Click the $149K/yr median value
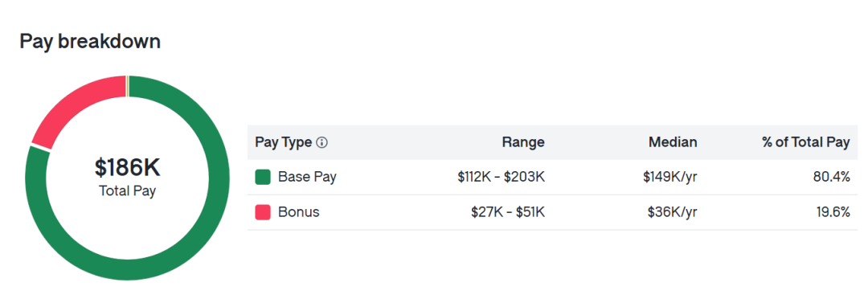Image resolution: width=868 pixels, height=295 pixels. coord(669,177)
